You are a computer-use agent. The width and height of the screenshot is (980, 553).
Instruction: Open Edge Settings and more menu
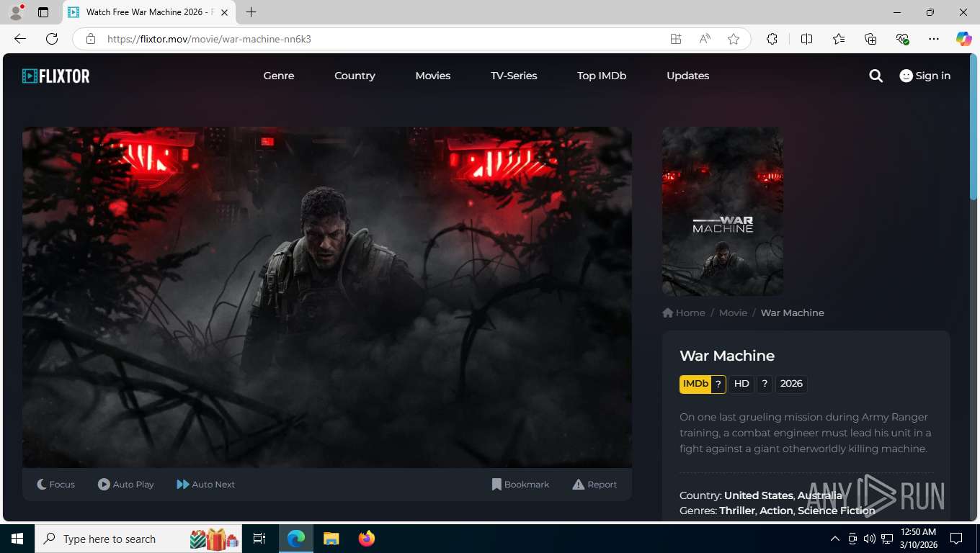point(934,39)
